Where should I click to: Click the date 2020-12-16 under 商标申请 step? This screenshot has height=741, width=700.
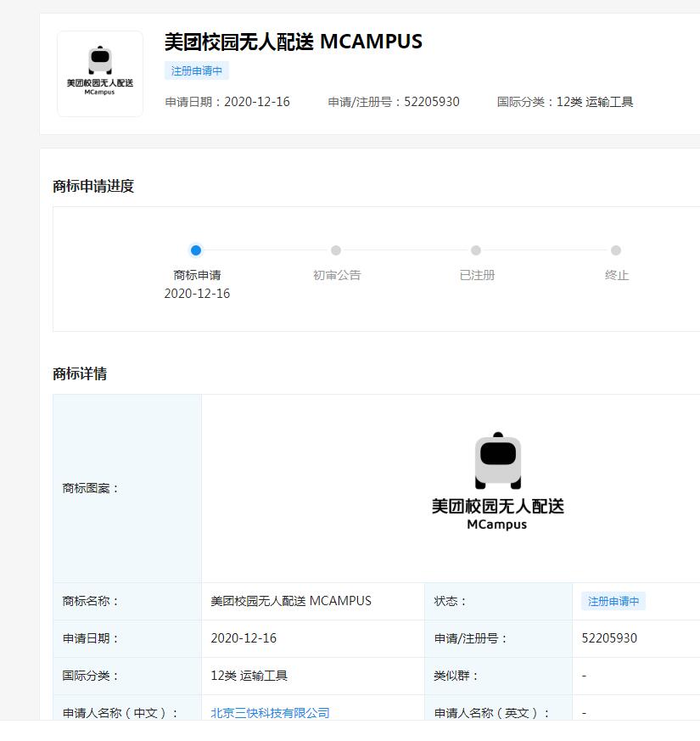[x=197, y=294]
